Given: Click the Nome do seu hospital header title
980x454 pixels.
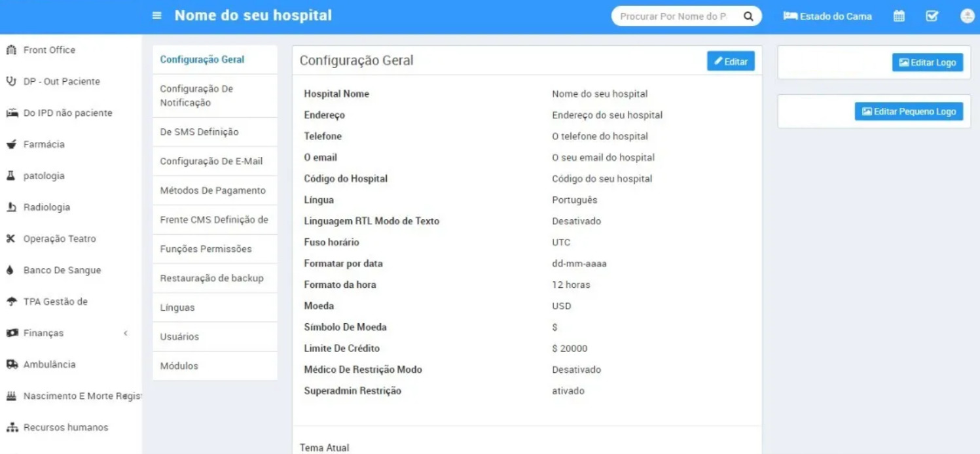Looking at the screenshot, I should point(253,15).
